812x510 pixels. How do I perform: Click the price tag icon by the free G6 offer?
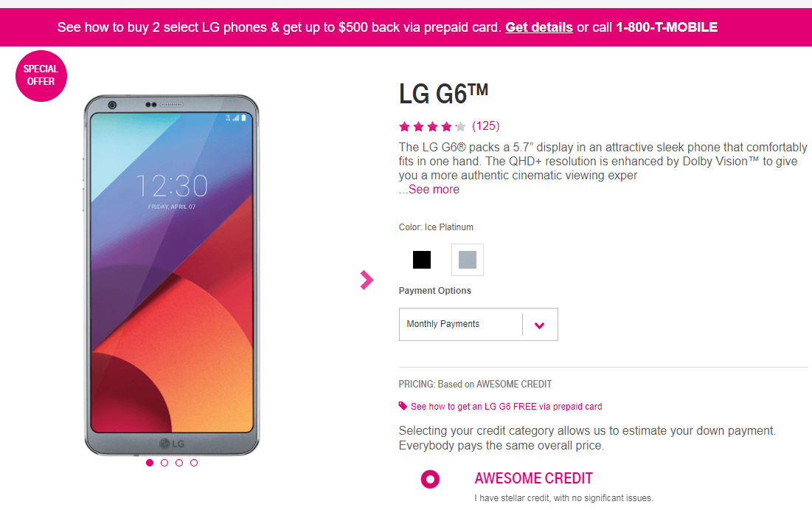tap(403, 406)
